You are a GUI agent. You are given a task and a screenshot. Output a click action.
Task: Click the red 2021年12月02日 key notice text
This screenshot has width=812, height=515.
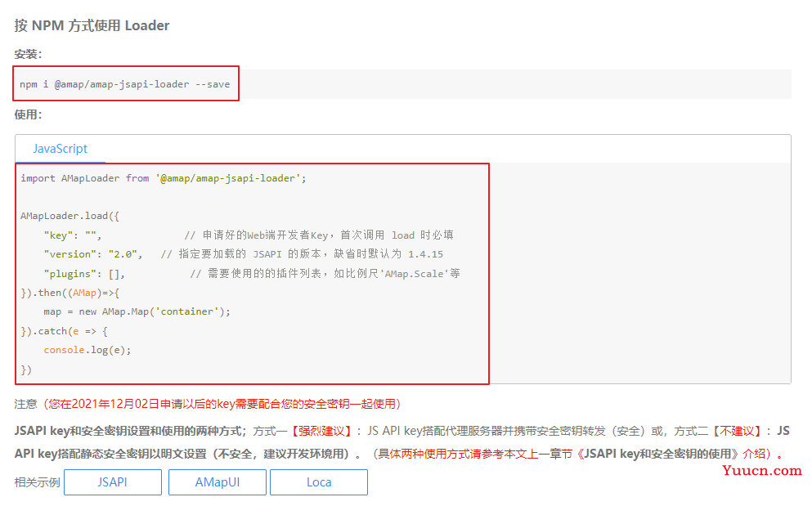[x=222, y=404]
